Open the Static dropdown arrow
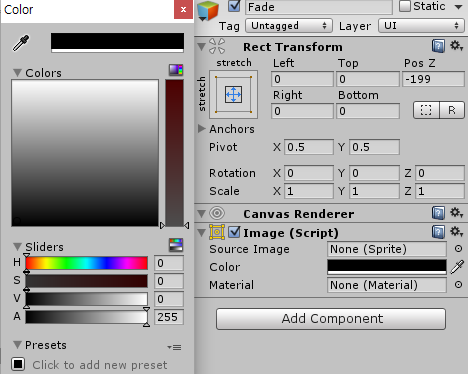This screenshot has width=468, height=374. (x=459, y=7)
